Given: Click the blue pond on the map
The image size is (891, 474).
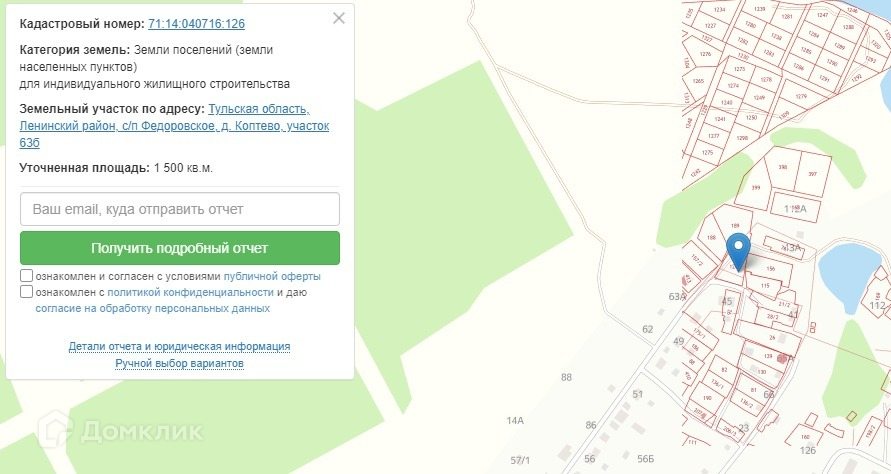Looking at the screenshot, I should [845, 272].
